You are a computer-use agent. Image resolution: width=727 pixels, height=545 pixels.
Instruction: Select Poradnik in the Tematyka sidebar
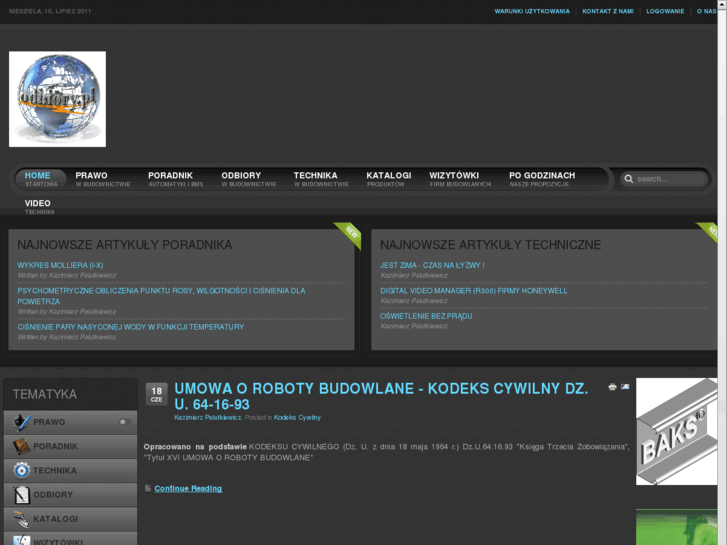coord(70,446)
